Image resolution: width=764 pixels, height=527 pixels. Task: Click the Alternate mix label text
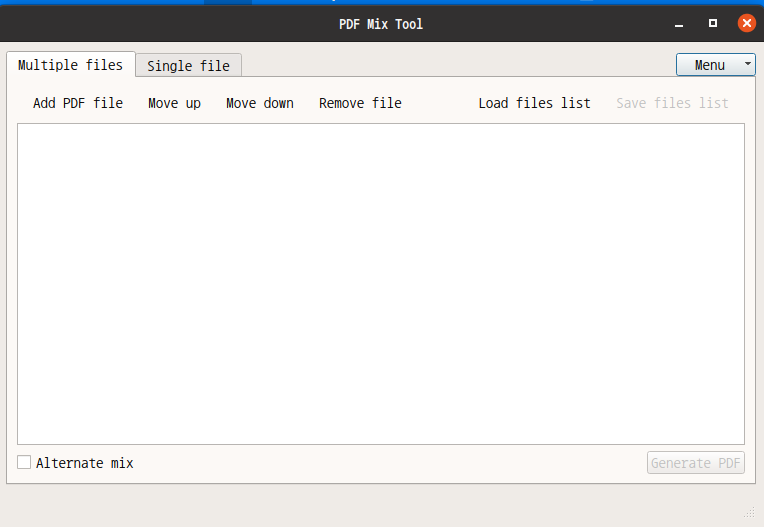click(84, 463)
